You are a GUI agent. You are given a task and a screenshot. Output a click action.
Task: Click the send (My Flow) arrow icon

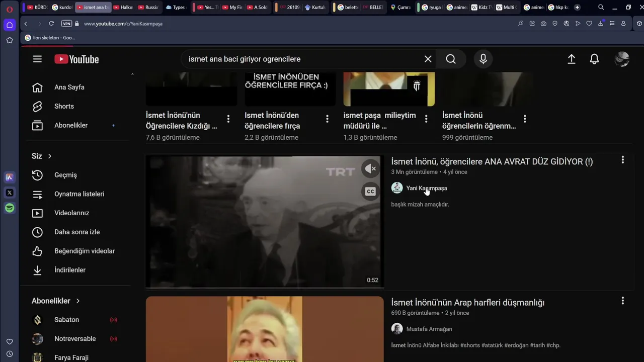(x=578, y=24)
